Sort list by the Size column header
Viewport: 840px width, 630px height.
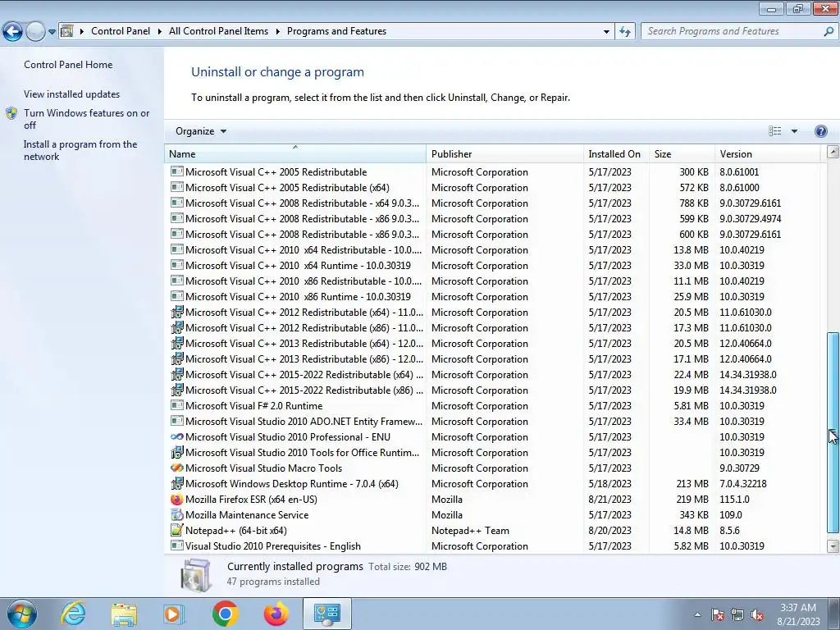point(682,153)
